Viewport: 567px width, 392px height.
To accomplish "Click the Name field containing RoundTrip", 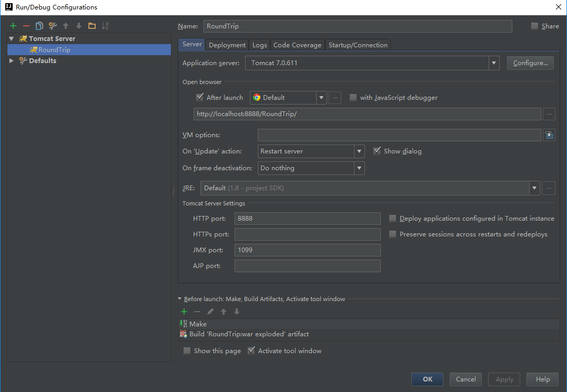I will (358, 26).
